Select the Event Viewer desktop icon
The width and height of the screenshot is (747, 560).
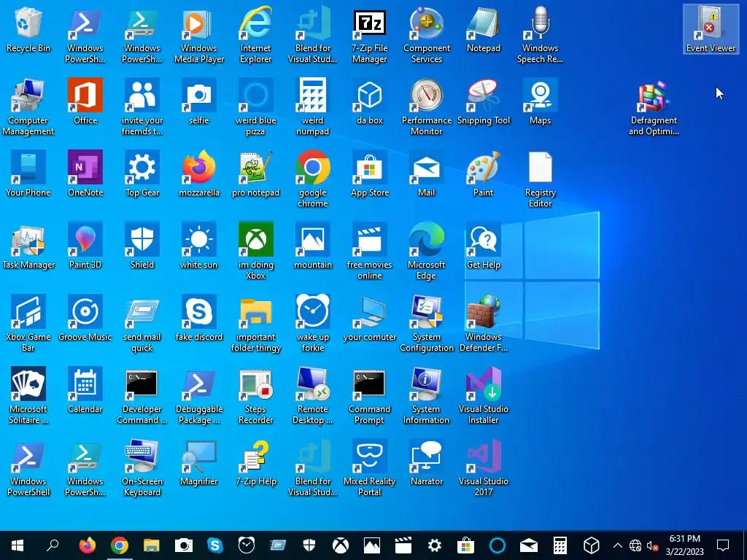coord(711,29)
